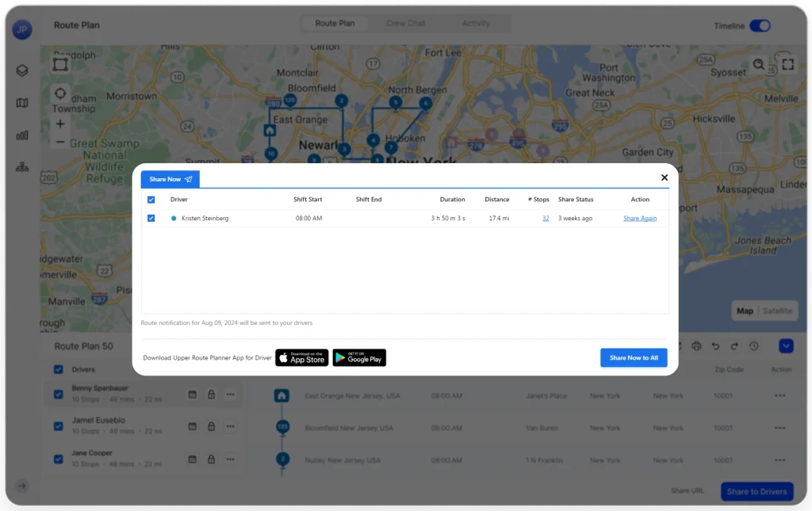
Task: Click the redo icon
Action: tap(734, 346)
